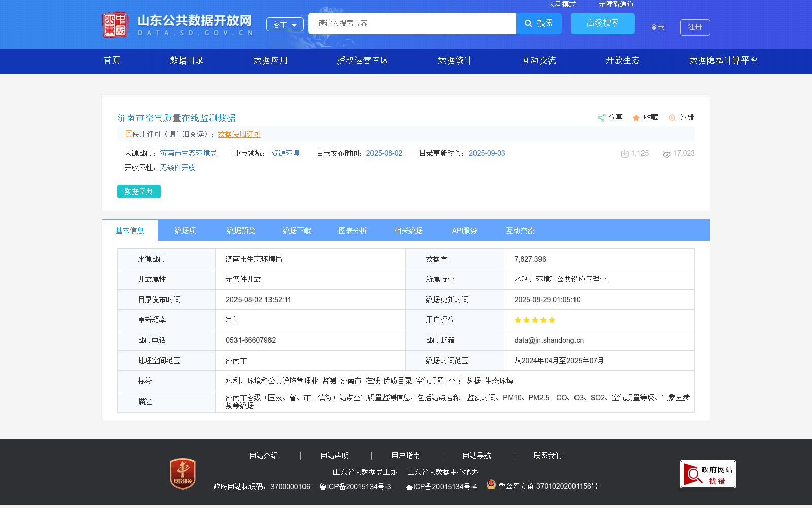Viewport: 812px width, 508px height.
Task: Click the 数据字典 button
Action: (139, 192)
